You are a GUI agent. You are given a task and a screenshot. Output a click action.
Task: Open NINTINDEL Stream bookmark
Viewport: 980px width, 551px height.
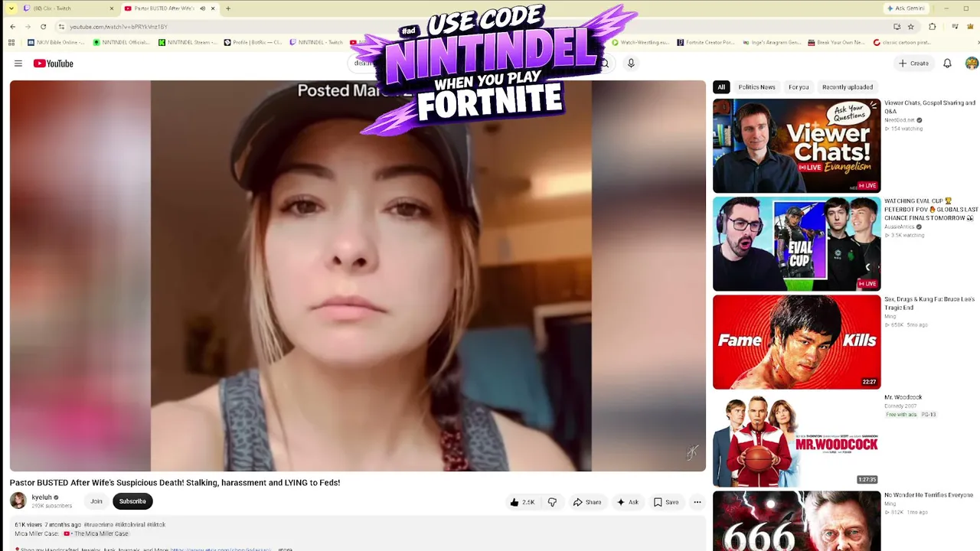pos(188,43)
